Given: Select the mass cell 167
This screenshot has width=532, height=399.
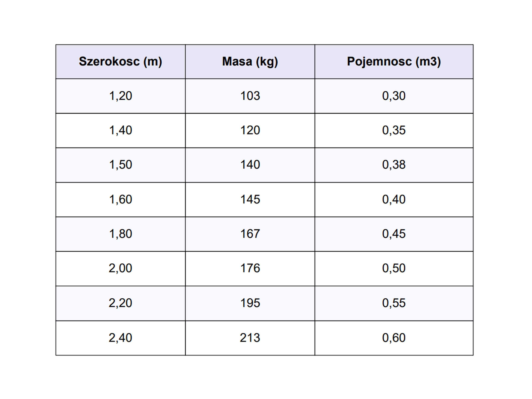Looking at the screenshot, I should 250,234.
